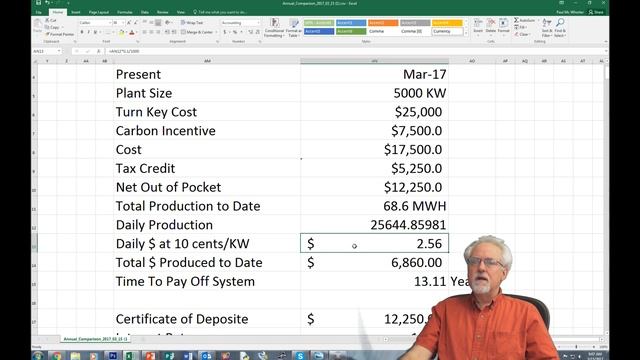
Task: Open the Data ribbon tab
Action: point(144,12)
